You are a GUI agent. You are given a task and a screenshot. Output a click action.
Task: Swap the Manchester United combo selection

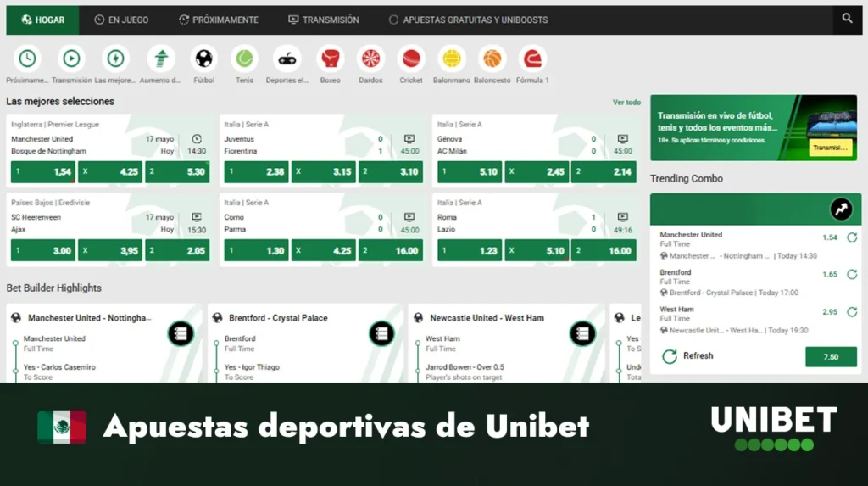pyautogui.click(x=852, y=237)
